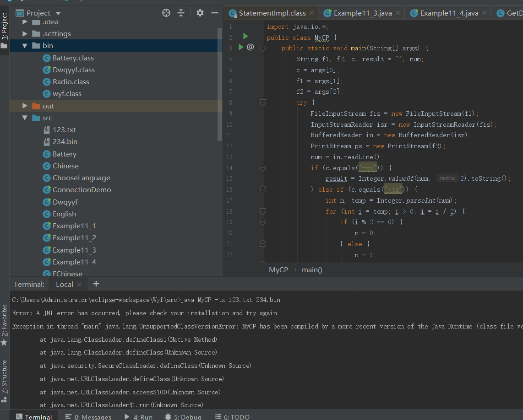
Task: Select wyf.class file
Action: [67, 94]
